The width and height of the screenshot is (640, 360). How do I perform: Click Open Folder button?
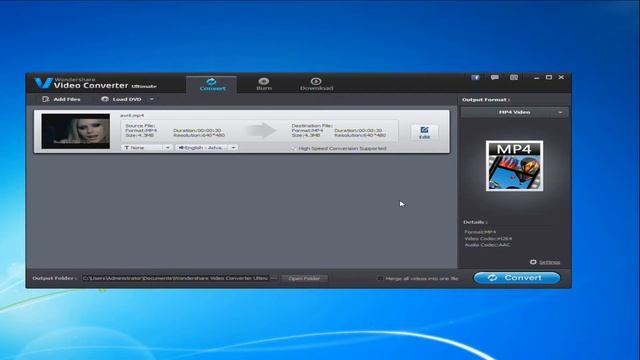coord(304,278)
